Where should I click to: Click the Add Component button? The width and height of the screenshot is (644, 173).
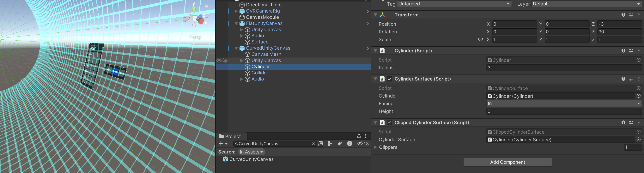pyautogui.click(x=507, y=162)
